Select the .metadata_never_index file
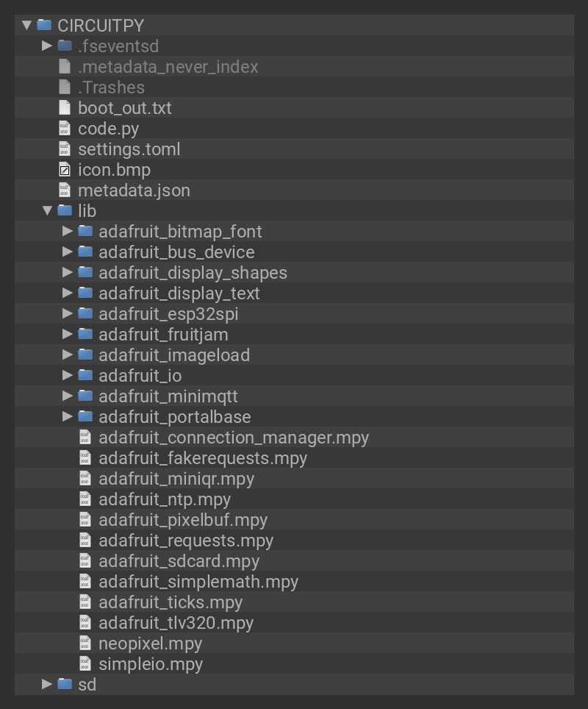Viewport: 588px width, 709px height. point(168,67)
